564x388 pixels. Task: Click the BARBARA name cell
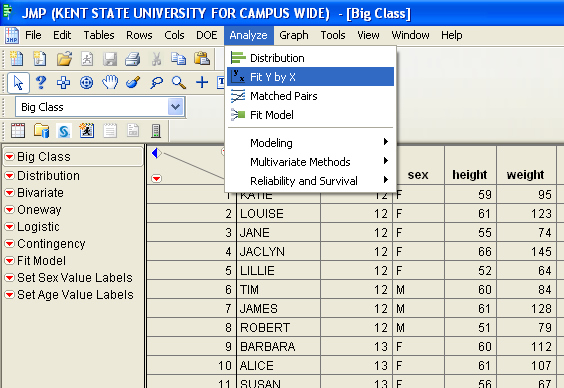point(278,347)
